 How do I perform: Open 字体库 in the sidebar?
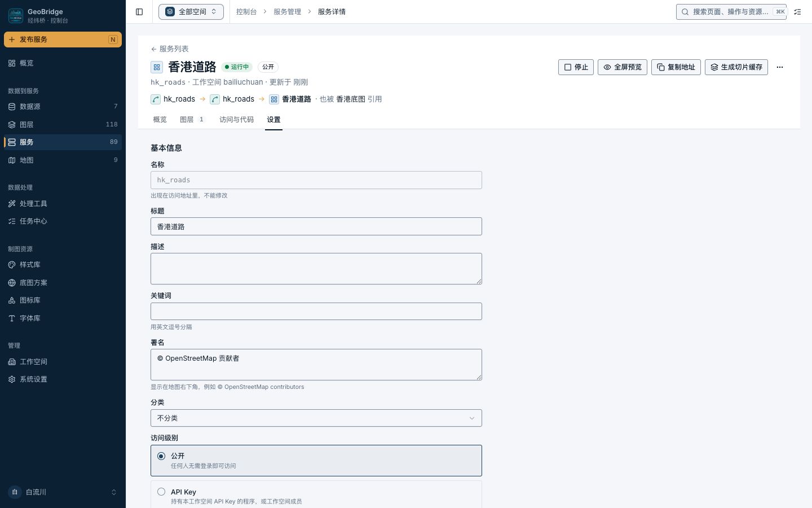(x=63, y=318)
